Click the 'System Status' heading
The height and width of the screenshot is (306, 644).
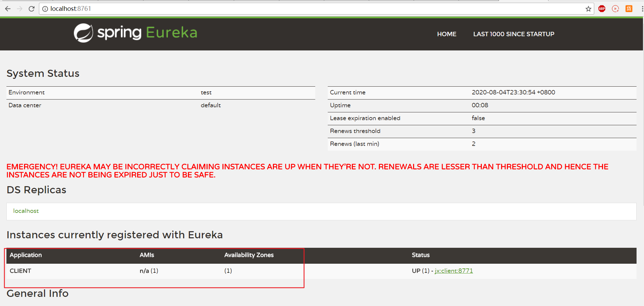click(43, 73)
